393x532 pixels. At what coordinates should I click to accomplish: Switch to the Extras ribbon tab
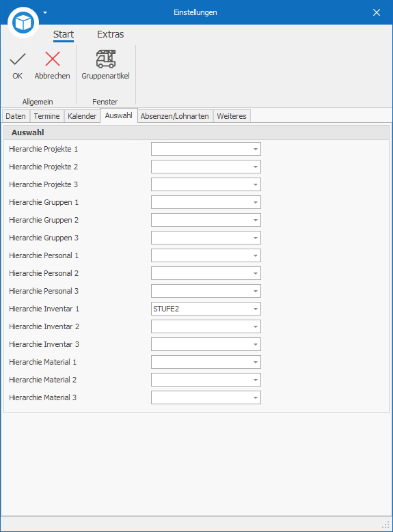[x=111, y=34]
